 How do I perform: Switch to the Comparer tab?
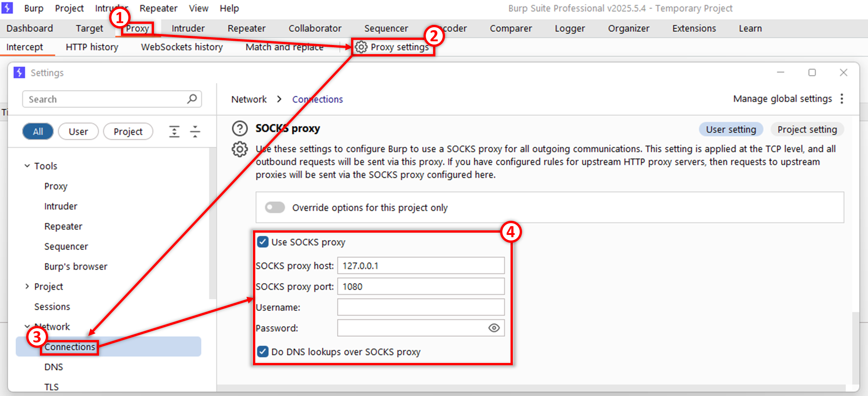pyautogui.click(x=511, y=28)
